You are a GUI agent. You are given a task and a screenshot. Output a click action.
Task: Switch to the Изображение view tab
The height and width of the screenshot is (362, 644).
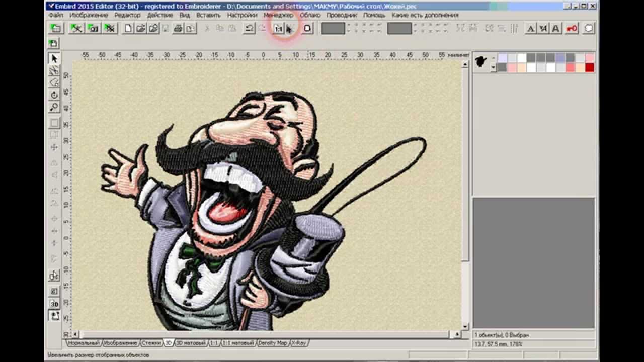click(121, 343)
